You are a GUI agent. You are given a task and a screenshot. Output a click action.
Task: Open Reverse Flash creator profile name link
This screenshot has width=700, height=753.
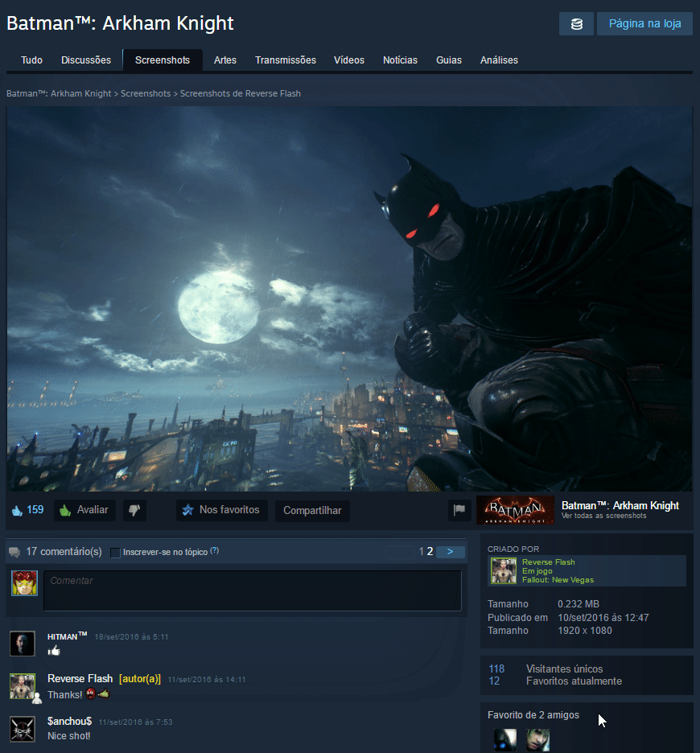coord(548,562)
